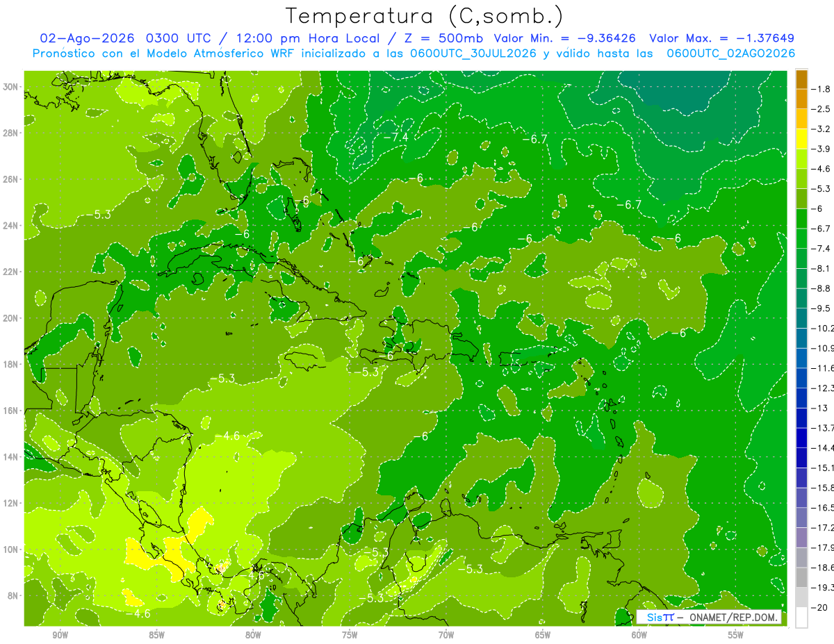The width and height of the screenshot is (834, 644).
Task: Click the -8.8 legend scale label
Action: click(x=821, y=288)
